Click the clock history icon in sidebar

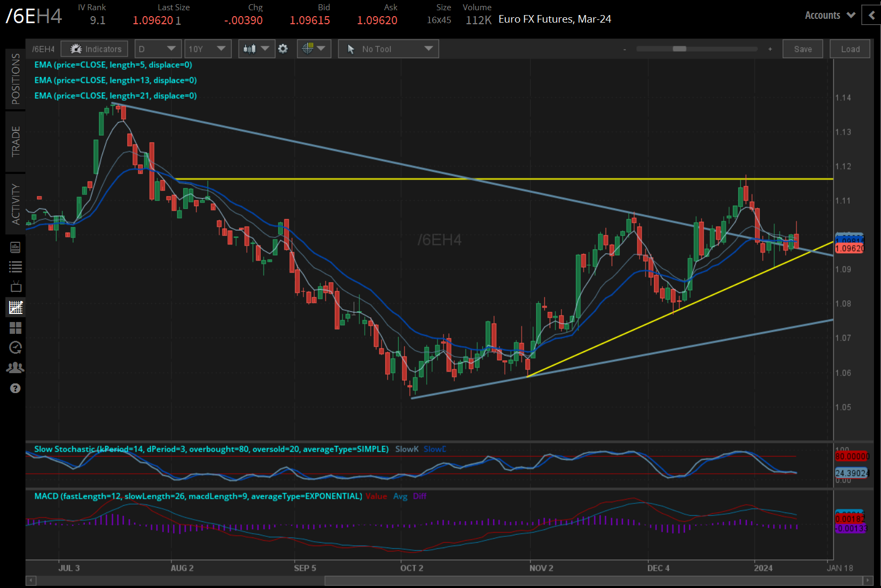click(x=16, y=348)
